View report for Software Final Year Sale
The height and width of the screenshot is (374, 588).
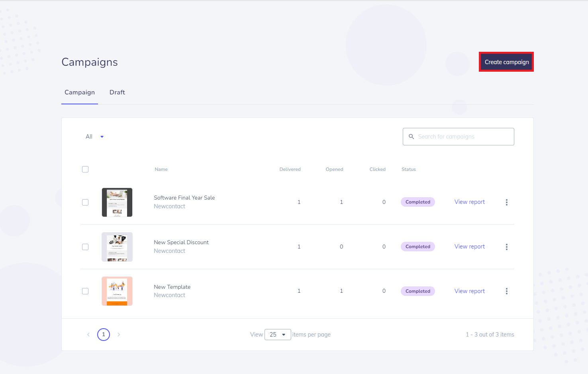pos(470,202)
